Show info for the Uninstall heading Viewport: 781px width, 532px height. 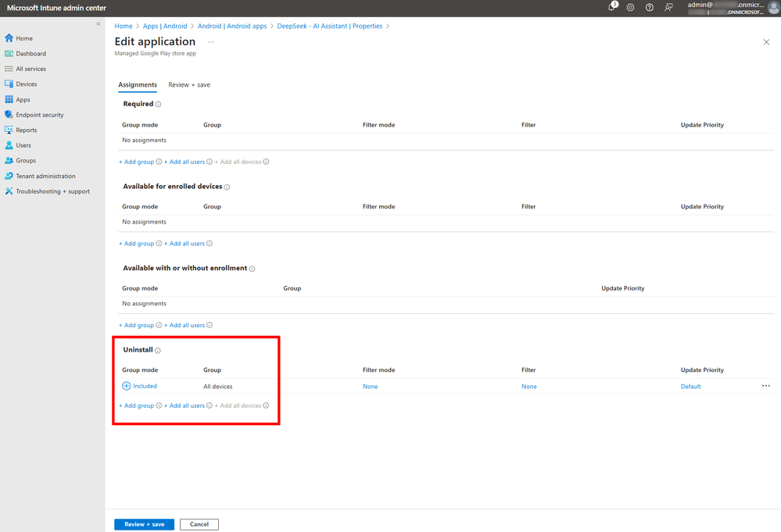(x=157, y=350)
